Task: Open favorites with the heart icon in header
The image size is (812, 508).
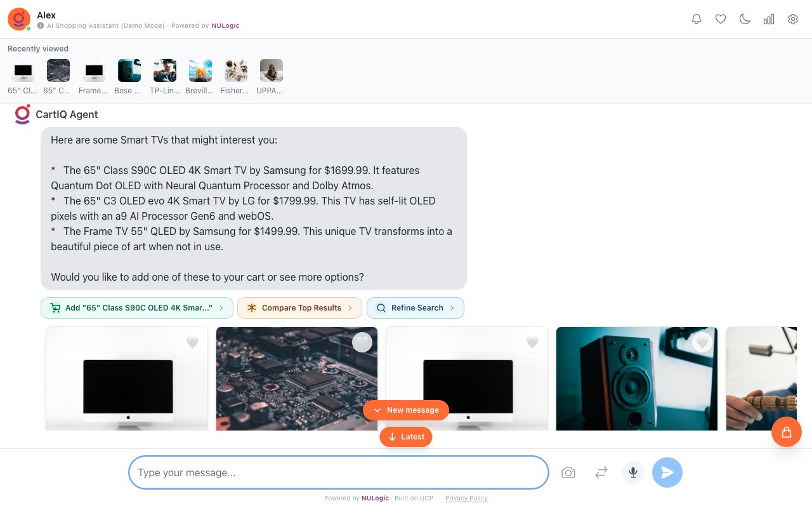Action: pyautogui.click(x=721, y=19)
